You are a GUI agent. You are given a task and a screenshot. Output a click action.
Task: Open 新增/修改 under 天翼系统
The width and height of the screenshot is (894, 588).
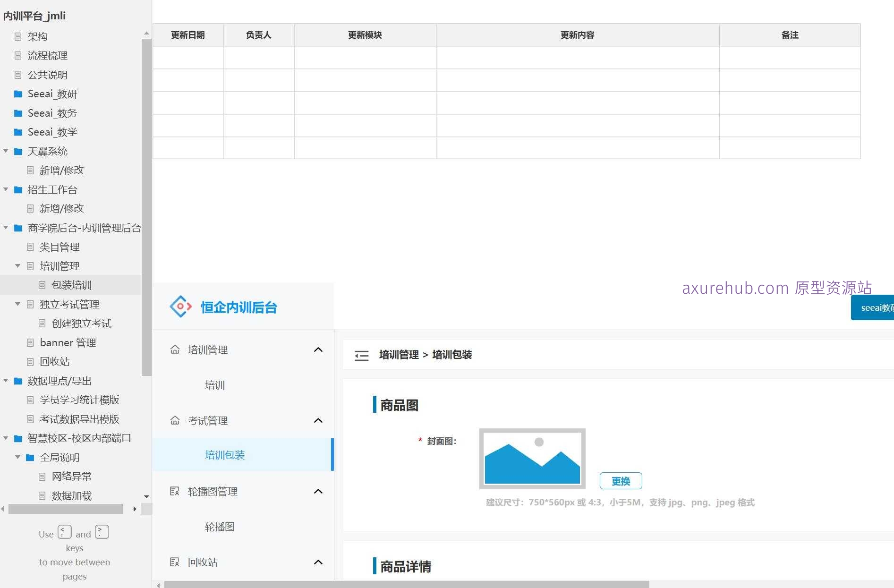click(x=62, y=170)
